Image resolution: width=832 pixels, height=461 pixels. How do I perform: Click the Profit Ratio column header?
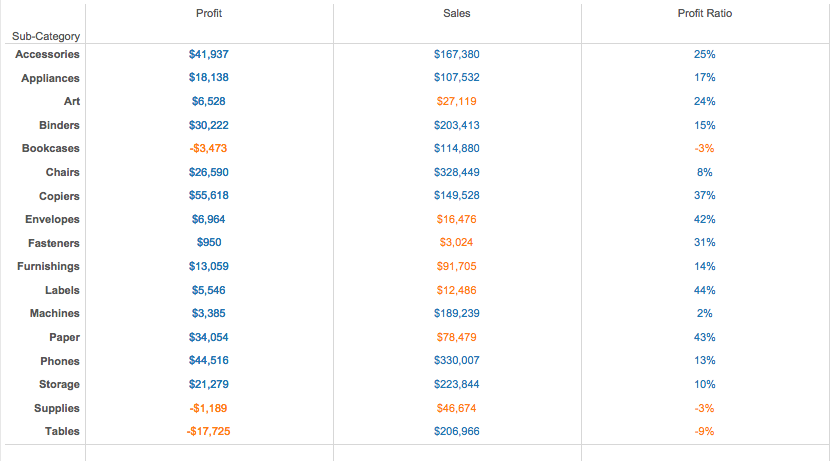coord(705,14)
